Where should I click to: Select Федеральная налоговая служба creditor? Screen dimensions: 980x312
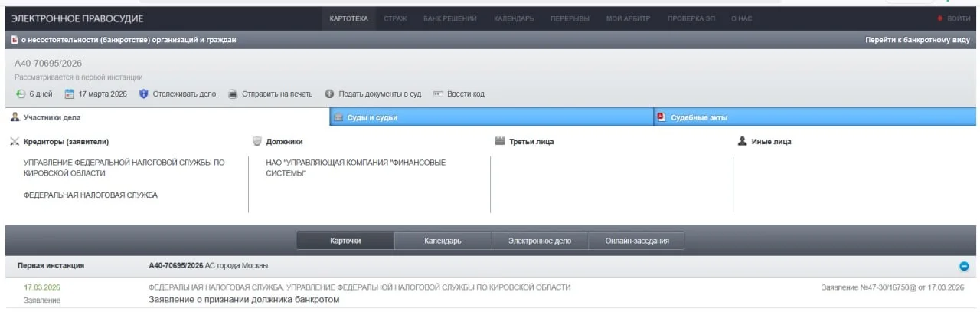coord(90,195)
